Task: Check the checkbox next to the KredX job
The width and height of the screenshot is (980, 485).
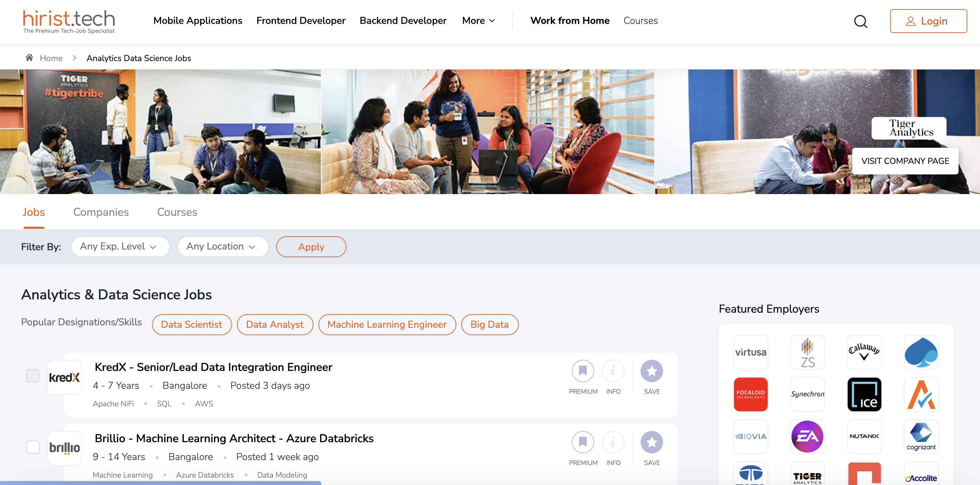Action: [33, 376]
